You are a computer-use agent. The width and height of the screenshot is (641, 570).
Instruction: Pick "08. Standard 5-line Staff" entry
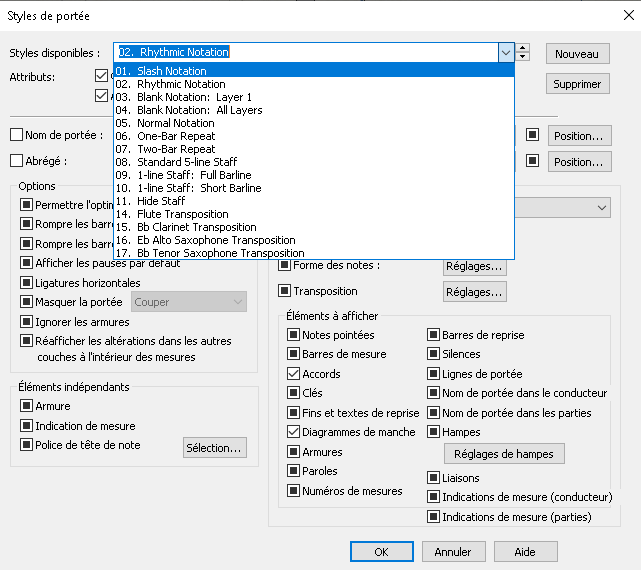175,162
